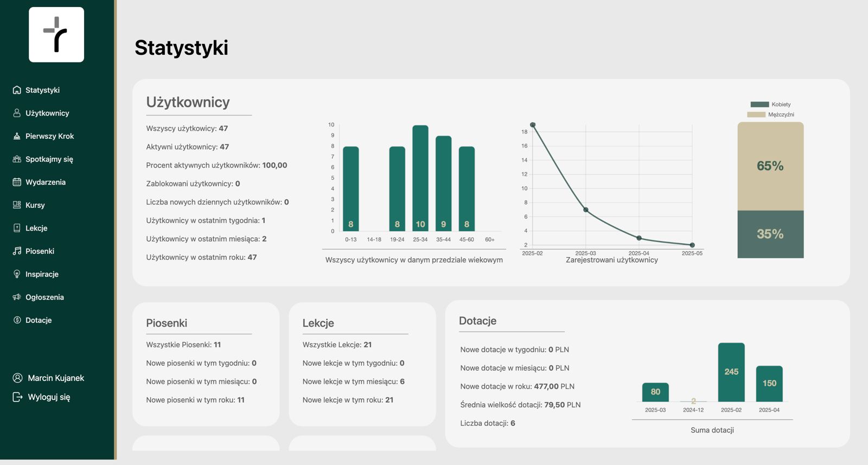Click the Wydarzenia calendar icon
The height and width of the screenshot is (465, 868).
tap(17, 182)
